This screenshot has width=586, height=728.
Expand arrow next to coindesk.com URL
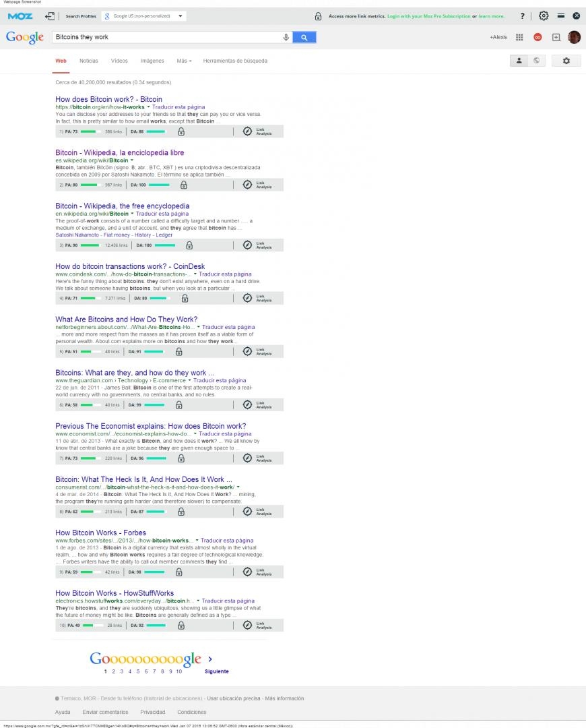[x=195, y=274]
